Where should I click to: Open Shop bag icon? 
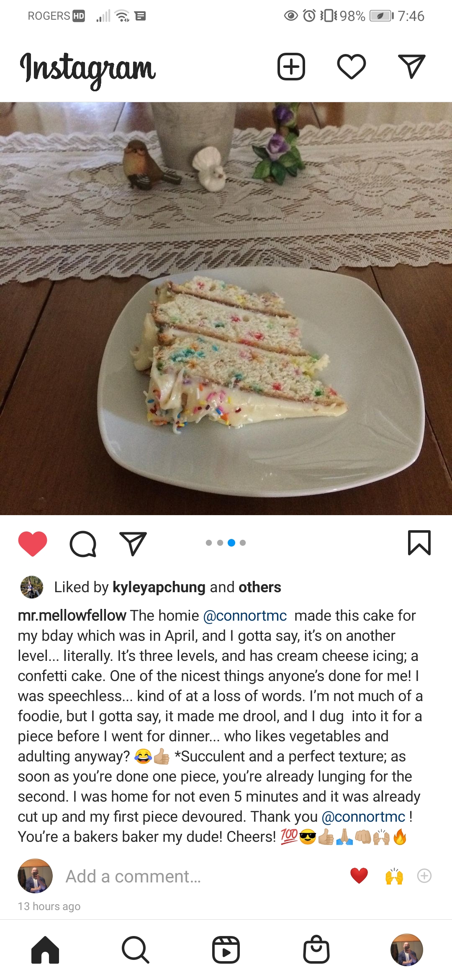pyautogui.click(x=316, y=950)
